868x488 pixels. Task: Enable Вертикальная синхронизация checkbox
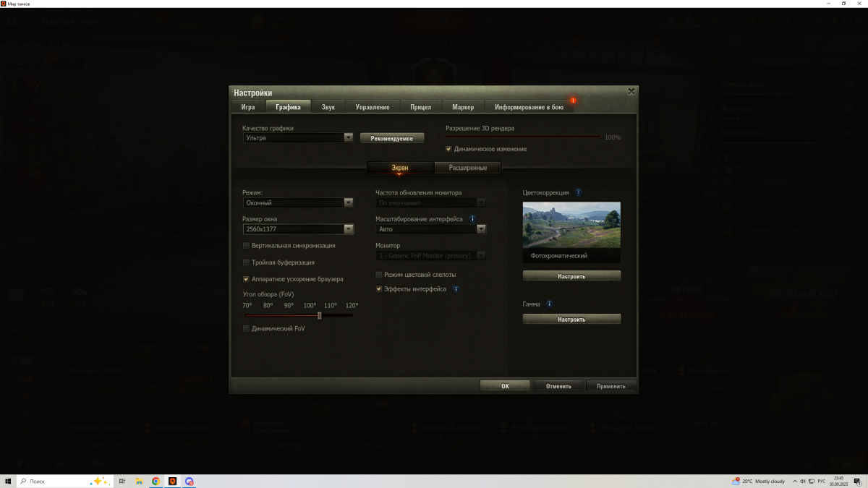[x=246, y=246]
